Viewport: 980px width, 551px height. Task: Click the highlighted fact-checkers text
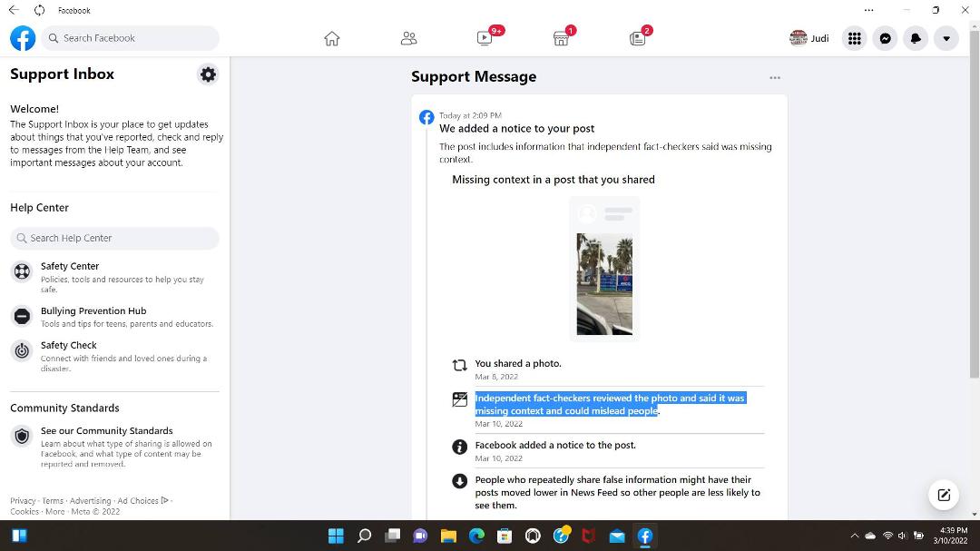610,405
